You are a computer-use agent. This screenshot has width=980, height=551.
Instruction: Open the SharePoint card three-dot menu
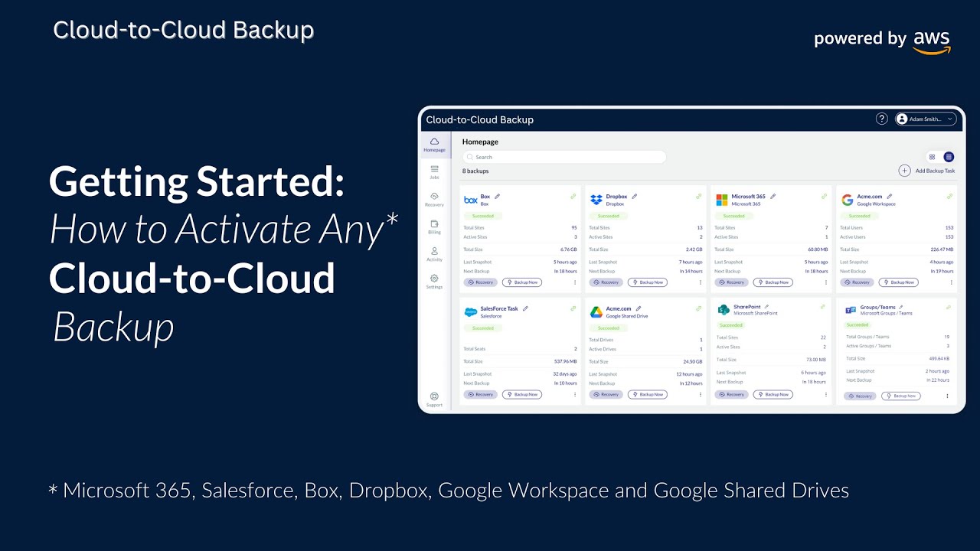[826, 395]
